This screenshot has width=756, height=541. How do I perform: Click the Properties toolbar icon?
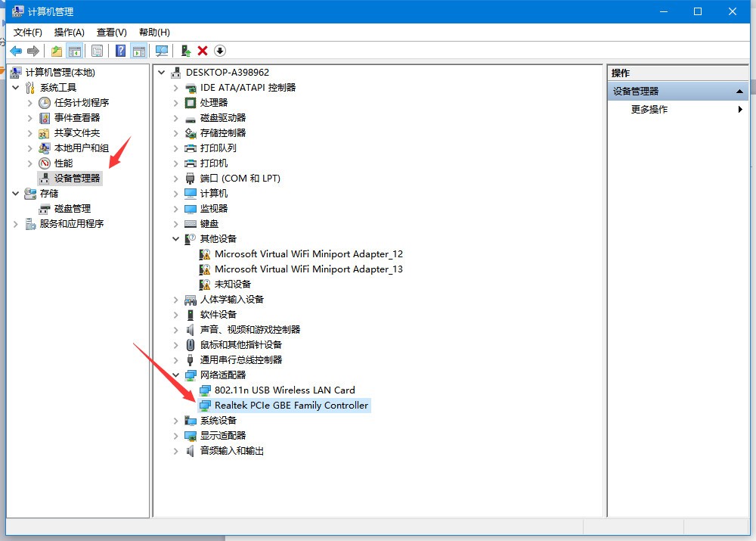(97, 51)
